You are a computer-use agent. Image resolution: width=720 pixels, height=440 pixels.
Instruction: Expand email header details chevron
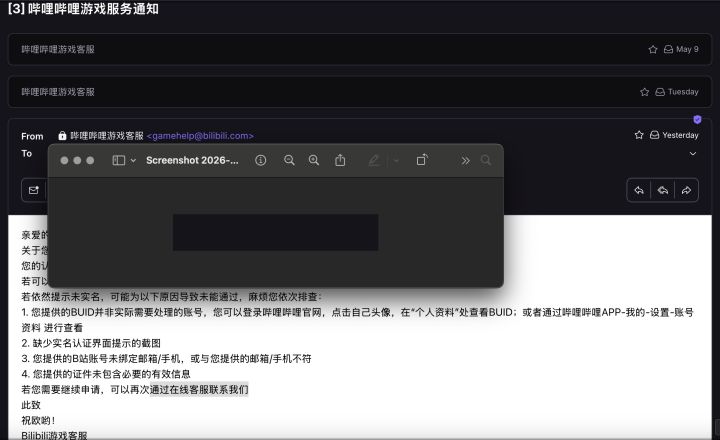(x=693, y=153)
